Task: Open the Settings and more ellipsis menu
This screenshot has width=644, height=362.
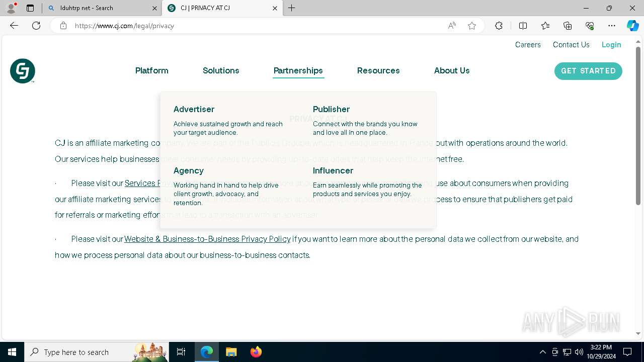Action: pos(612,26)
